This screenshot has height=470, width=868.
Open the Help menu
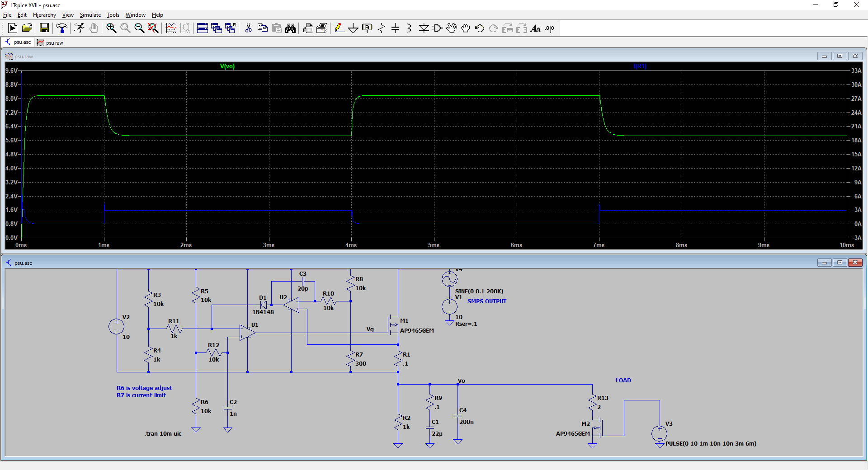click(157, 15)
